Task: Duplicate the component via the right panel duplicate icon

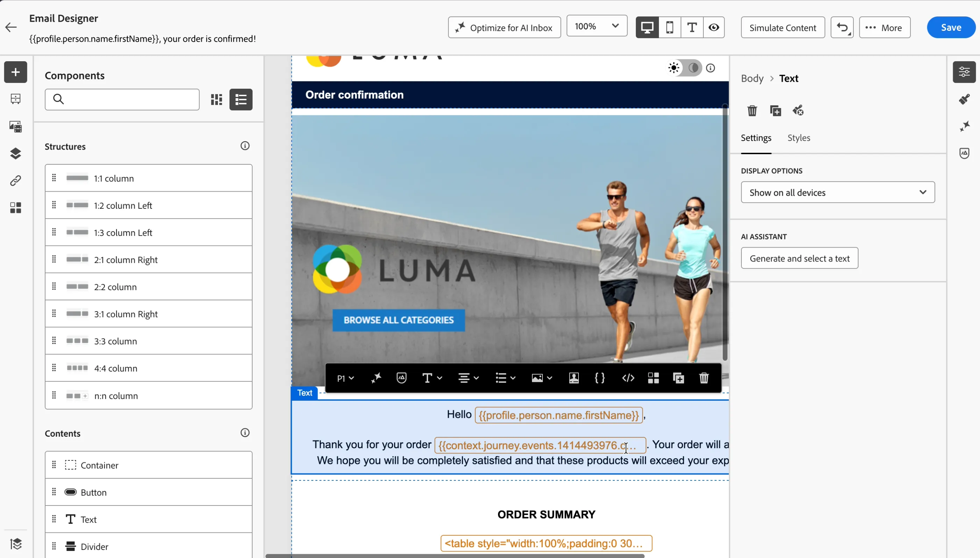Action: (x=775, y=111)
